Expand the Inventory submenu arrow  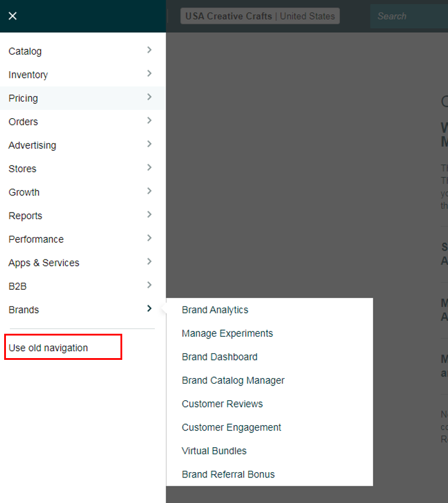point(150,74)
